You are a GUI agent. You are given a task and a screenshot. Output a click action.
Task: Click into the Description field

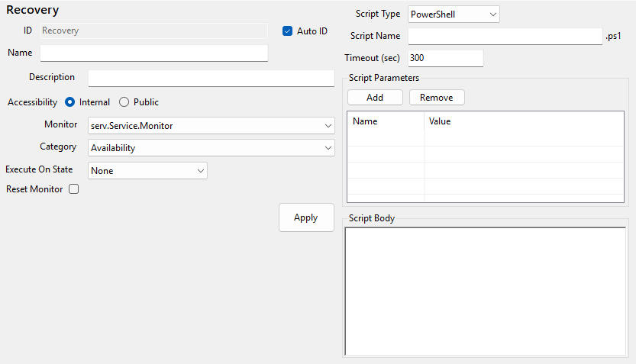tap(211, 79)
